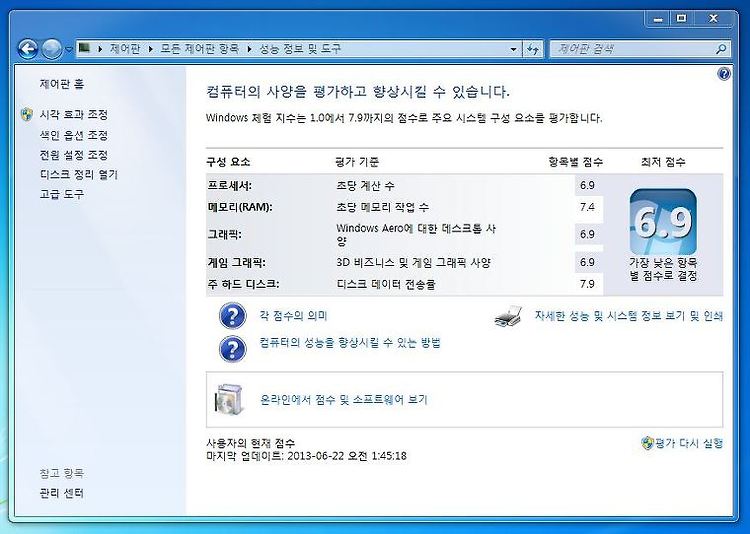Click the memory subscore 7.4
The width and height of the screenshot is (750, 534).
(x=587, y=207)
